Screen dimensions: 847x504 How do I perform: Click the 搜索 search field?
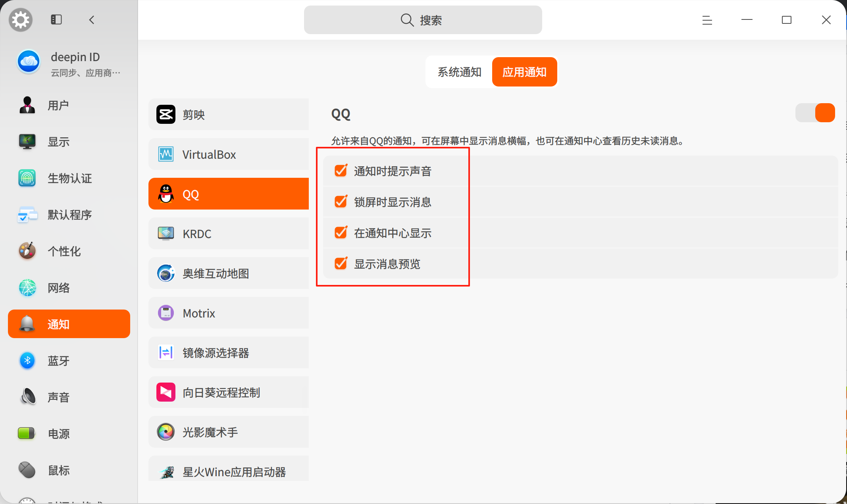tap(423, 20)
